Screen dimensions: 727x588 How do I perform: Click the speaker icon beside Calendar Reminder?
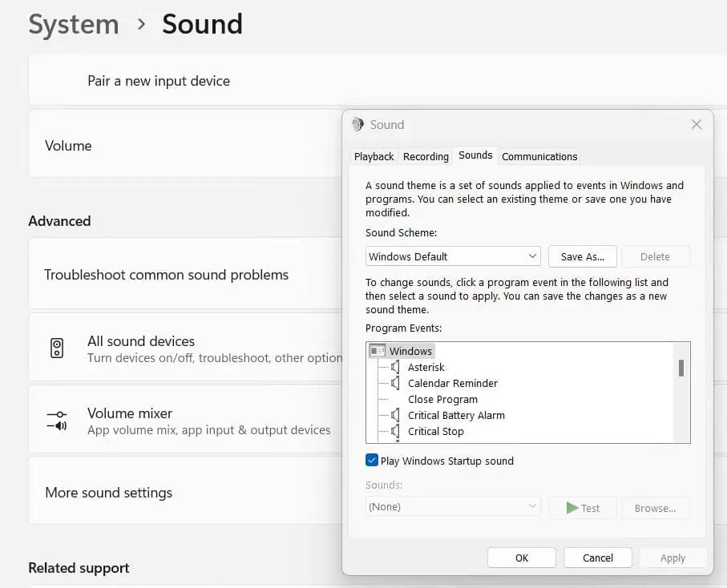(x=394, y=383)
